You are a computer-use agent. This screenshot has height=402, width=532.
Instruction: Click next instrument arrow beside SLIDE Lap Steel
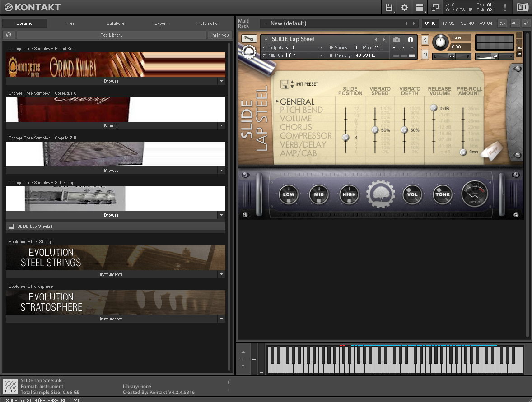pyautogui.click(x=384, y=40)
